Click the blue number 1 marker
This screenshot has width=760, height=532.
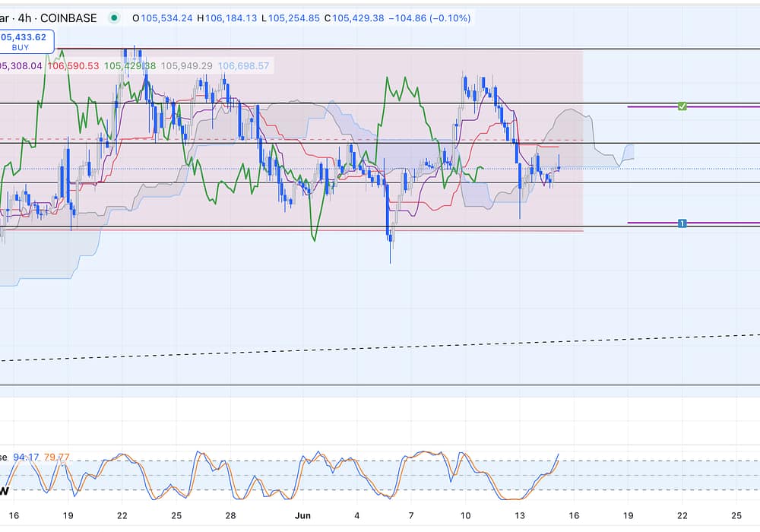682,223
